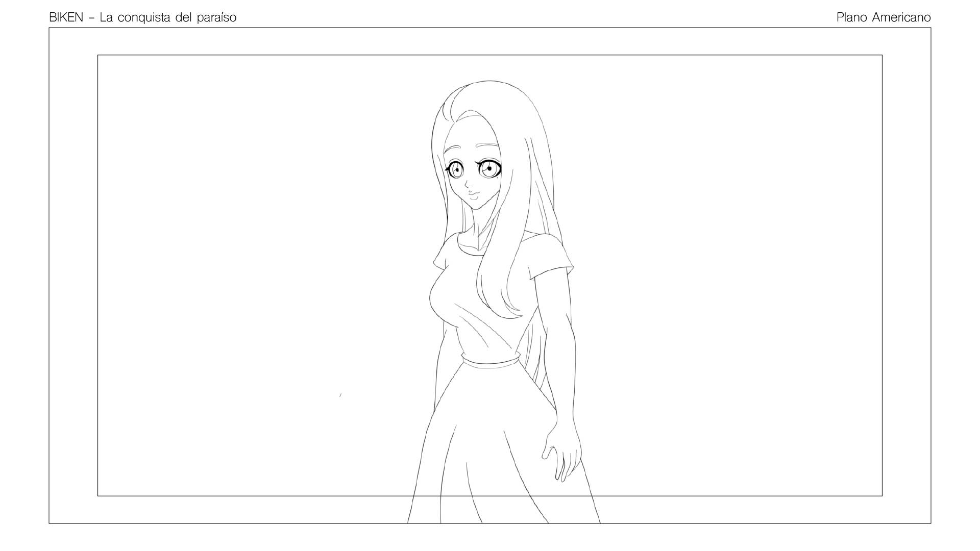Click the girl character drawing in the frame
The image size is (980, 551).
point(503,302)
